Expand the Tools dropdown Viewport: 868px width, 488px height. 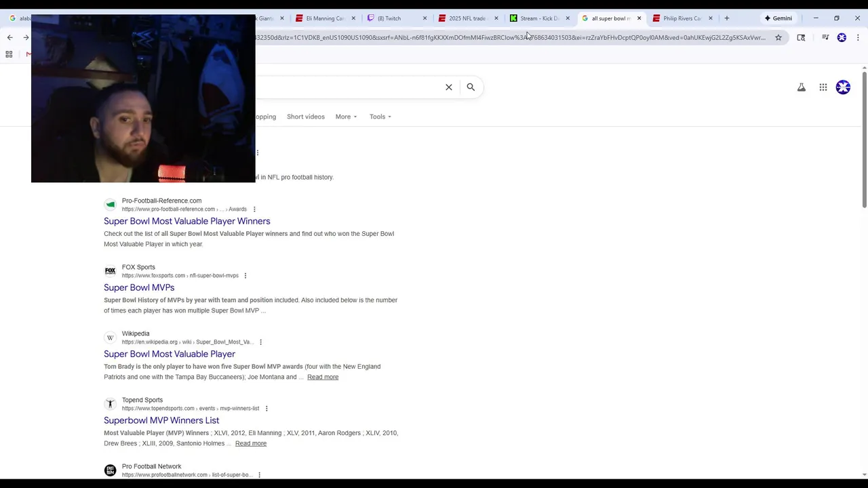click(x=380, y=117)
